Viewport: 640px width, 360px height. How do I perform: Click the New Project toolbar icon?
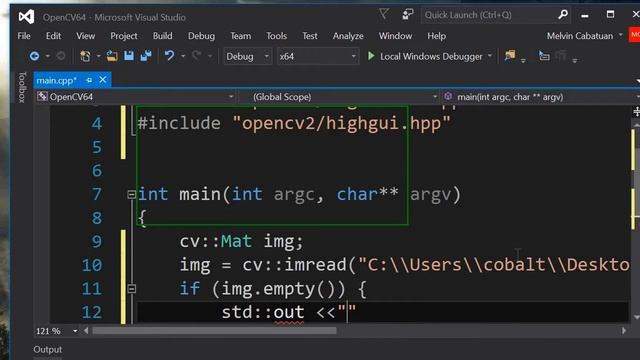click(85, 56)
